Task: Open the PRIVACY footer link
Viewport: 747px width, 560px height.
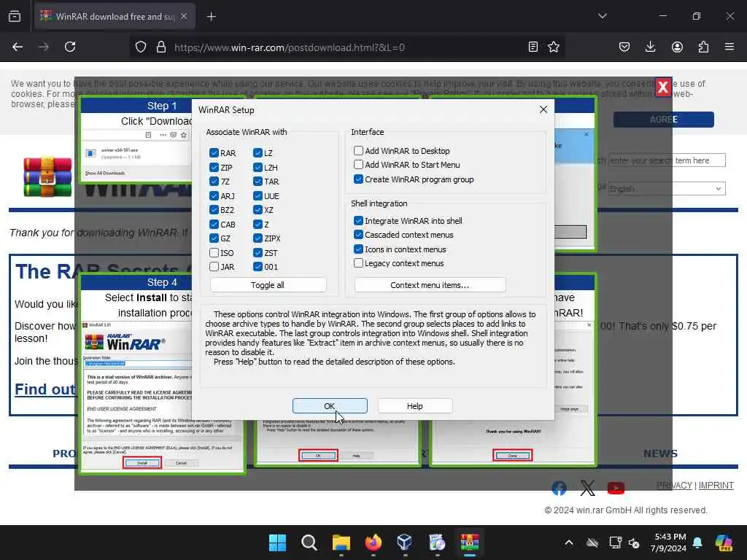Action: 674,485
